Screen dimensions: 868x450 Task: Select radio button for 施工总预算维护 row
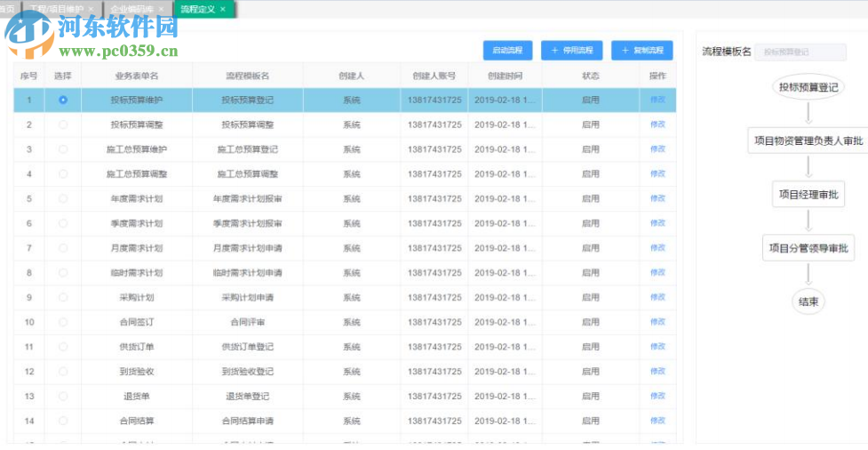point(63,149)
